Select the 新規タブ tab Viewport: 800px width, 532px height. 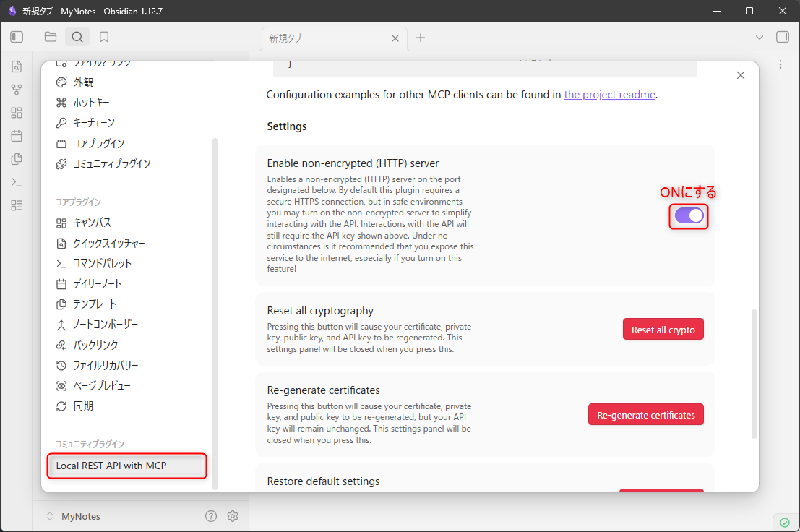(x=335, y=38)
